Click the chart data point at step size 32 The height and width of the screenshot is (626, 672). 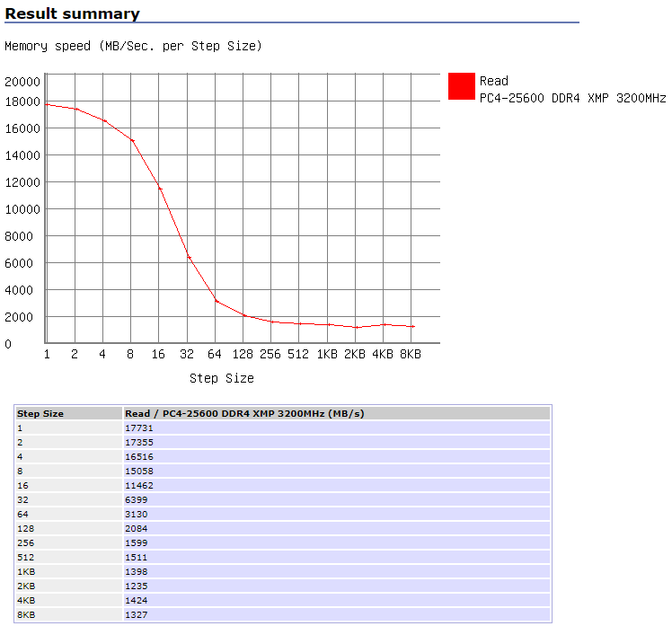pyautogui.click(x=189, y=257)
